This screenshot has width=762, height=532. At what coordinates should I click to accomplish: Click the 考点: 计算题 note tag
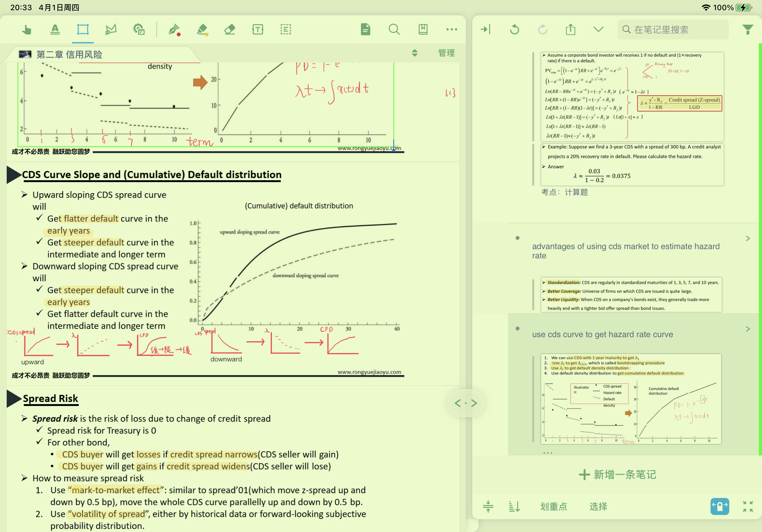564,192
